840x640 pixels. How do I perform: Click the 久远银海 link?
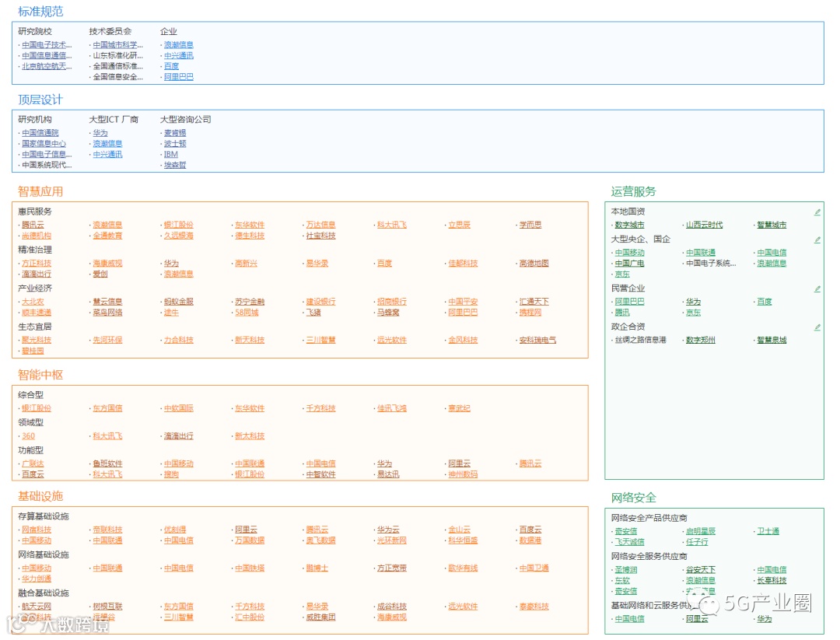178,236
